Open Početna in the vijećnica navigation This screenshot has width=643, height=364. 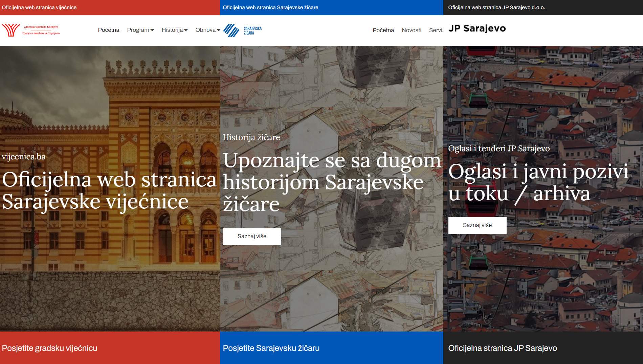pyautogui.click(x=108, y=30)
